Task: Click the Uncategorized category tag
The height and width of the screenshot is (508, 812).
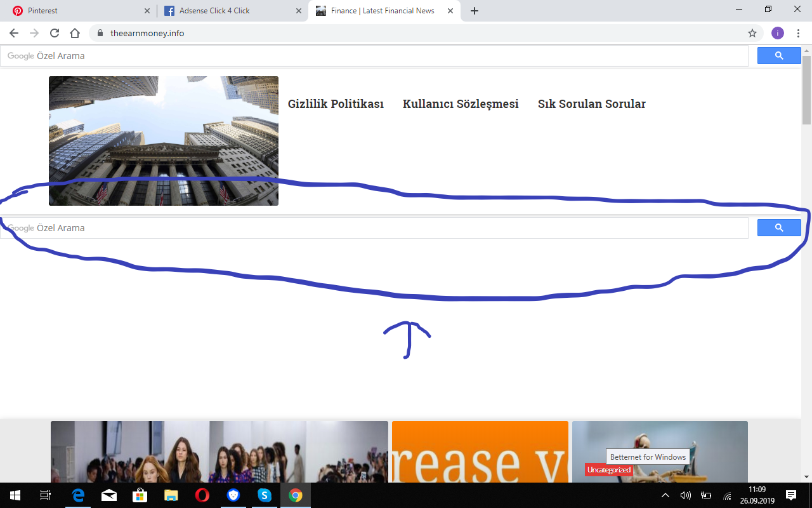Action: pos(608,470)
